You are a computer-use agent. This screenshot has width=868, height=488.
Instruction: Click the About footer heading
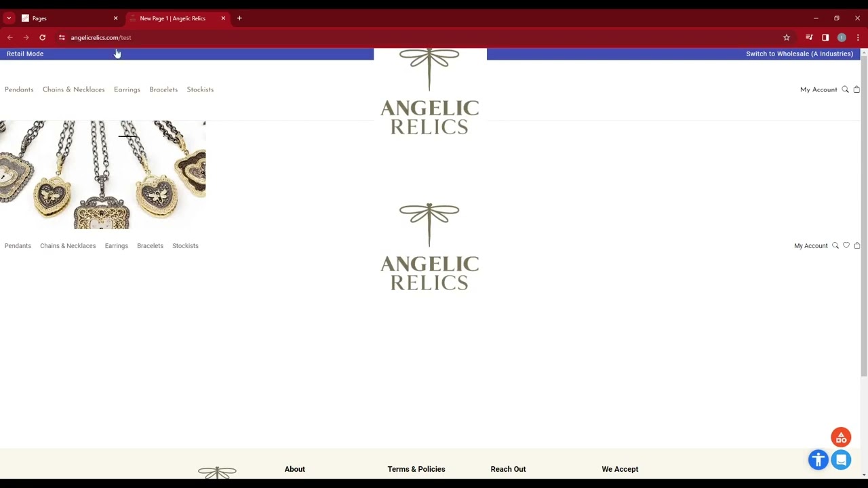point(295,469)
